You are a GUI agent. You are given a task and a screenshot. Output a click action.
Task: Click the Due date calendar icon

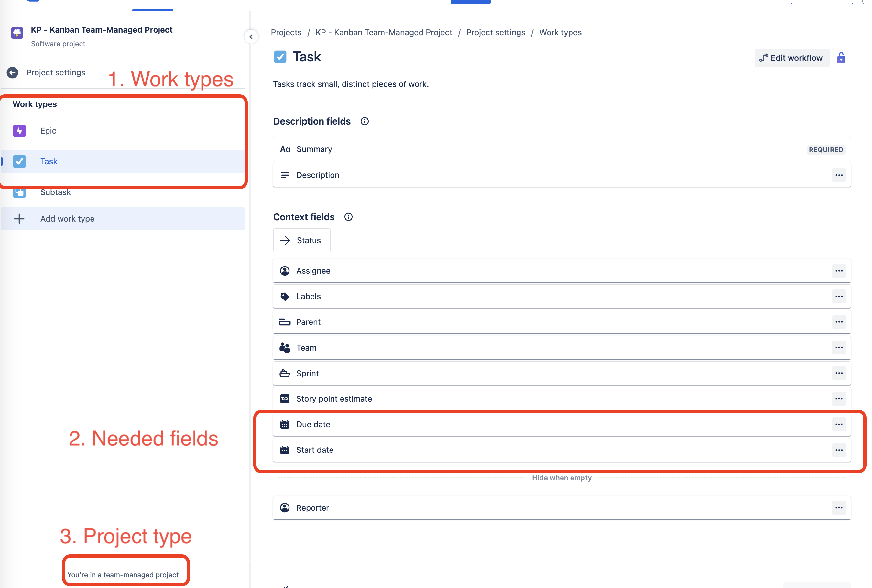285,424
